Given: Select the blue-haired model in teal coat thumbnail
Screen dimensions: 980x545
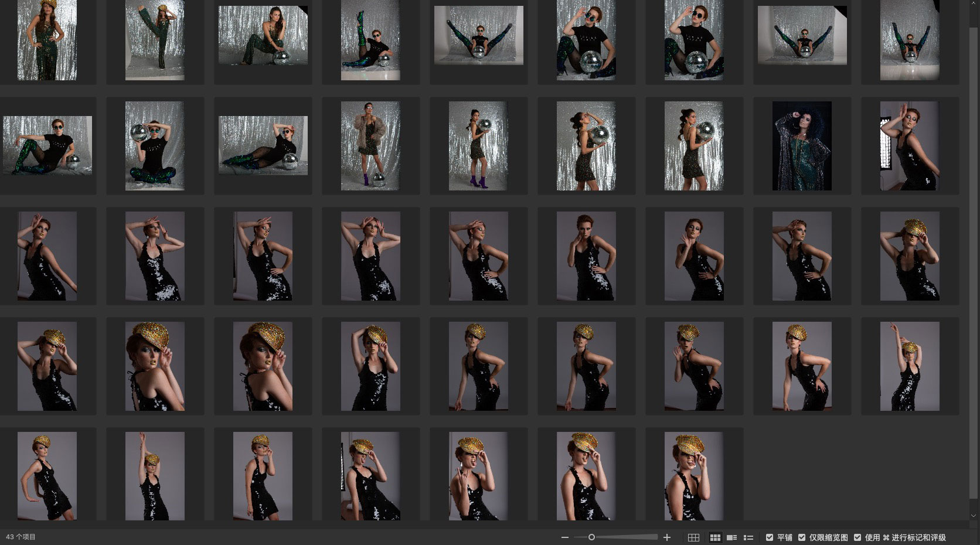Looking at the screenshot, I should (802, 146).
